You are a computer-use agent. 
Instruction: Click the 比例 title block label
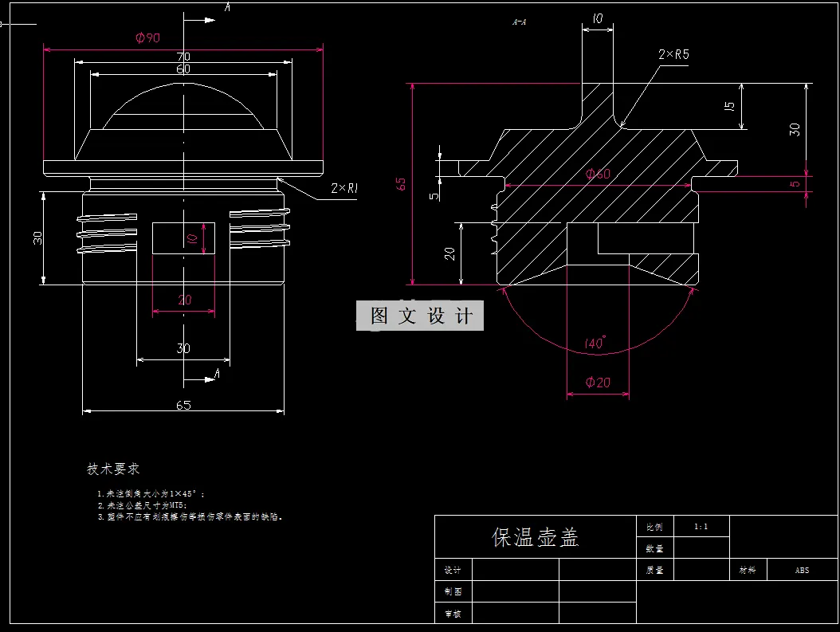pos(654,527)
